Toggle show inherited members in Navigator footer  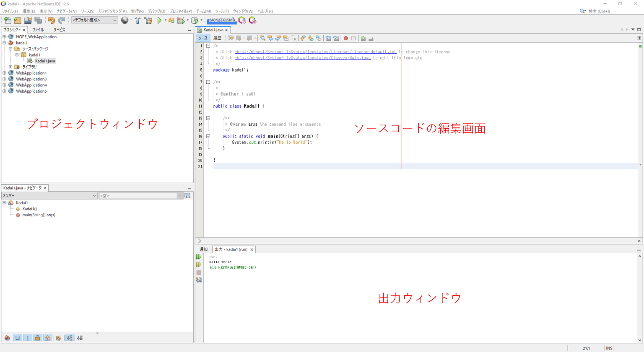8,338
